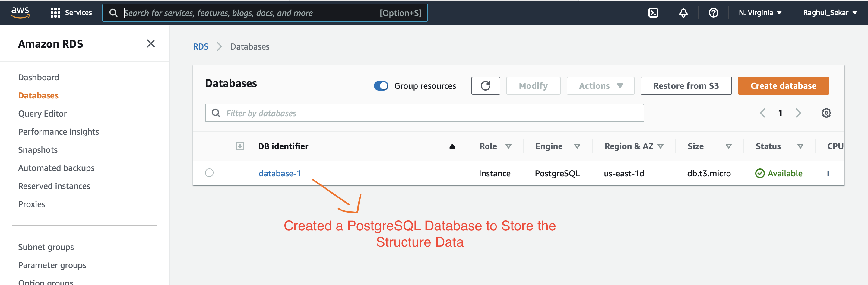Select the database-1 radio button

coord(209,173)
